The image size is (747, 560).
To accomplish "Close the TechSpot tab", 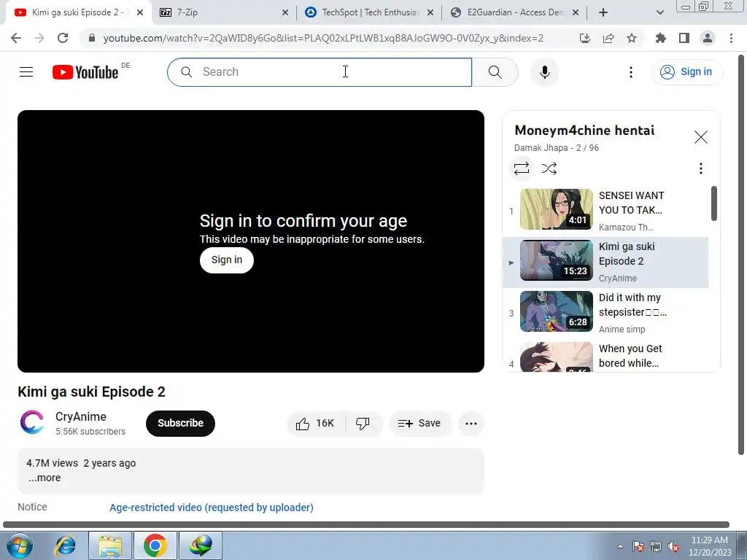I will tap(430, 12).
